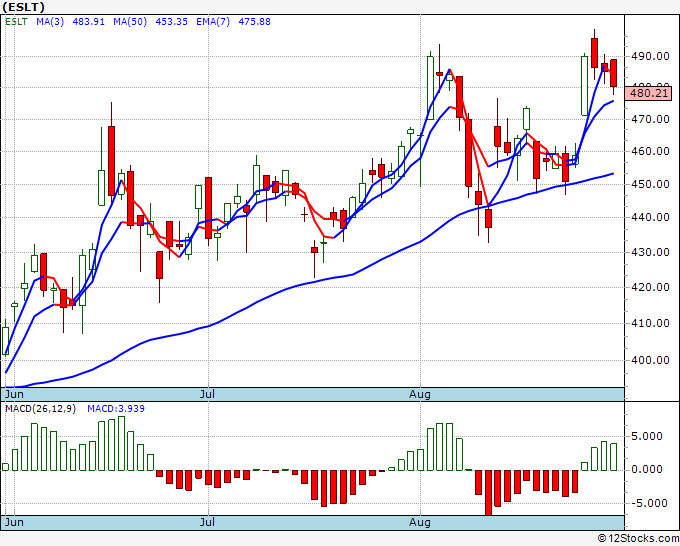The image size is (680, 546).
Task: Click the MACD:3.939 value label
Action: [x=116, y=409]
